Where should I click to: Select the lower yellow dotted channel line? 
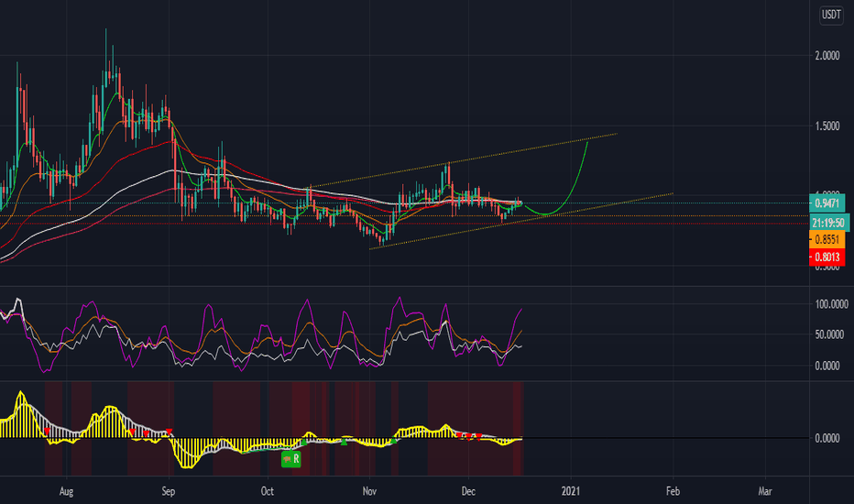click(x=521, y=221)
